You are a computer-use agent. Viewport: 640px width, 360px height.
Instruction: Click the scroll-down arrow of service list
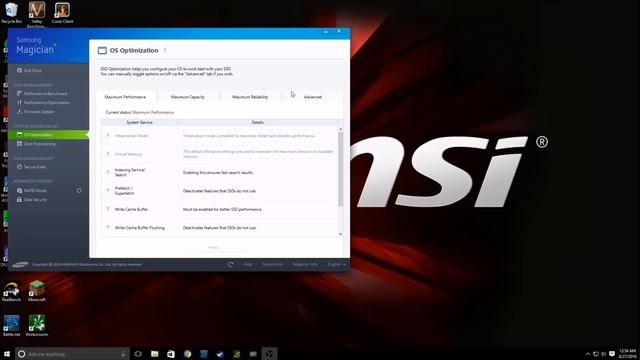[340, 234]
